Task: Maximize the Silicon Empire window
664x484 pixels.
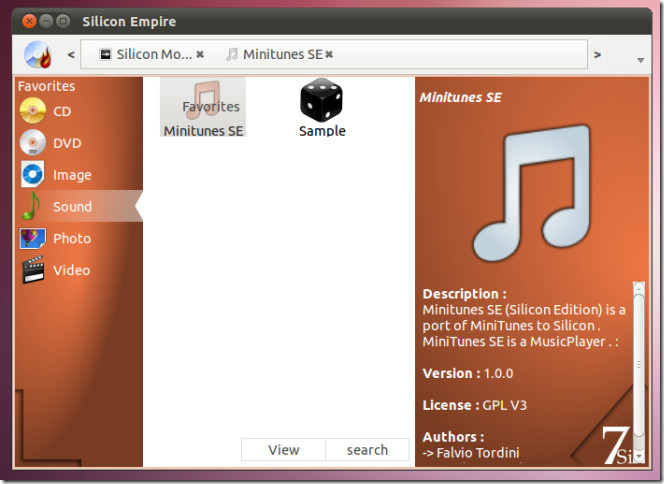Action: click(63, 21)
